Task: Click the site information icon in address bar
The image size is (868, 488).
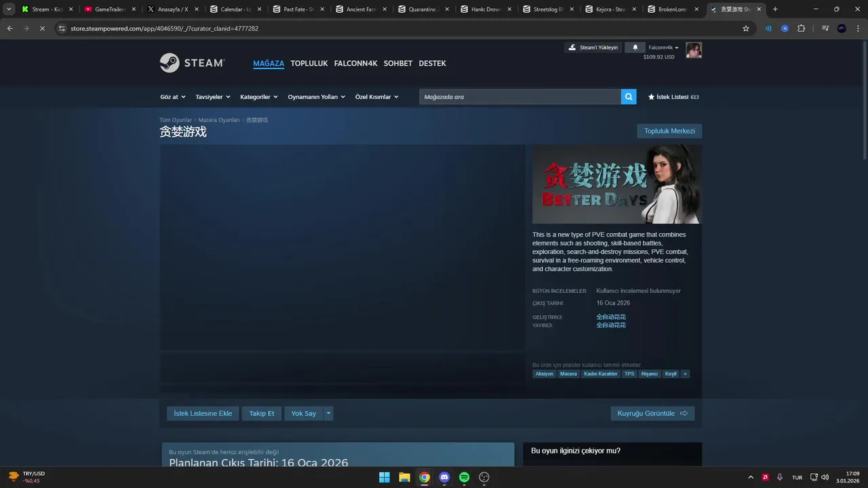Action: [62, 28]
